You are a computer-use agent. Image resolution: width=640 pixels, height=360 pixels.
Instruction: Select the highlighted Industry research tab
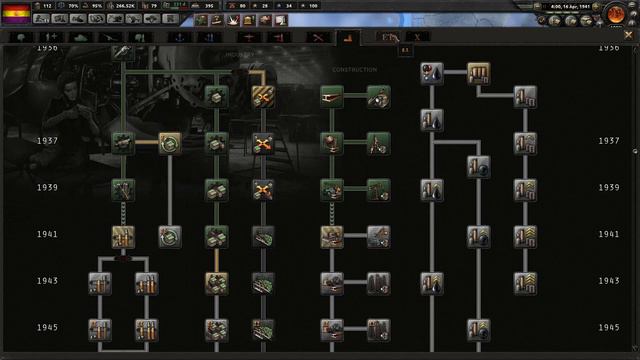pyautogui.click(x=348, y=38)
